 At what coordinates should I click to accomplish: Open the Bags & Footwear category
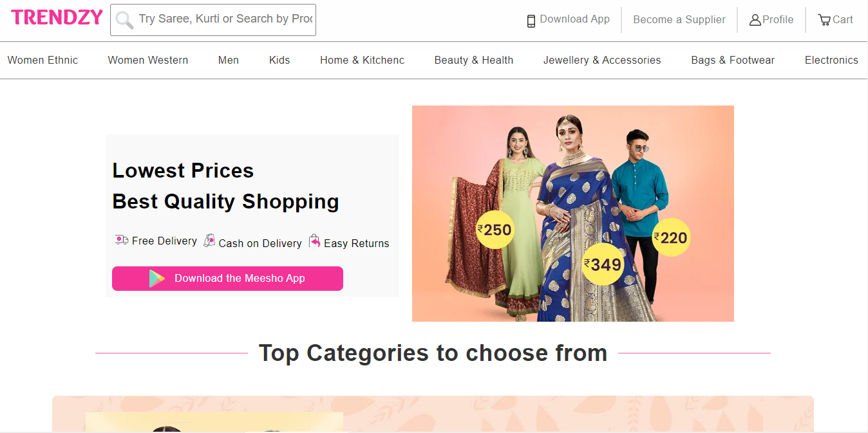pos(733,60)
